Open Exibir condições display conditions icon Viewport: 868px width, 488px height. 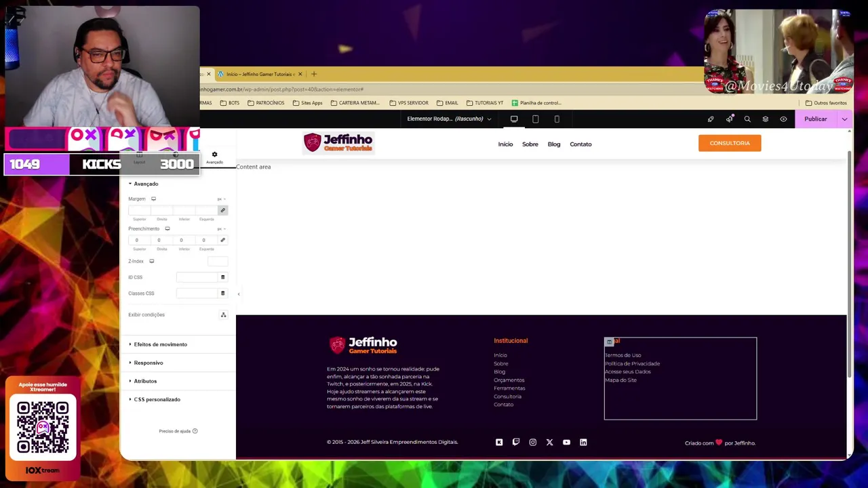tap(223, 315)
